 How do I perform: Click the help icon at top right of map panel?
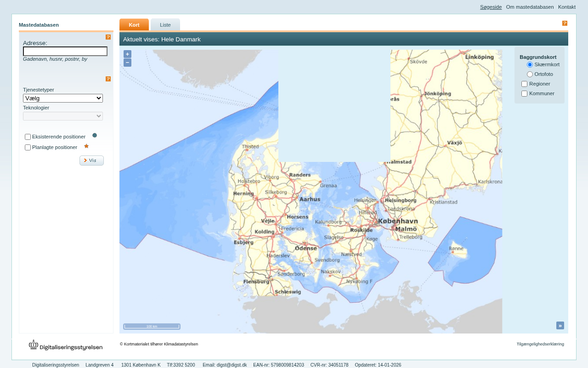point(565,23)
